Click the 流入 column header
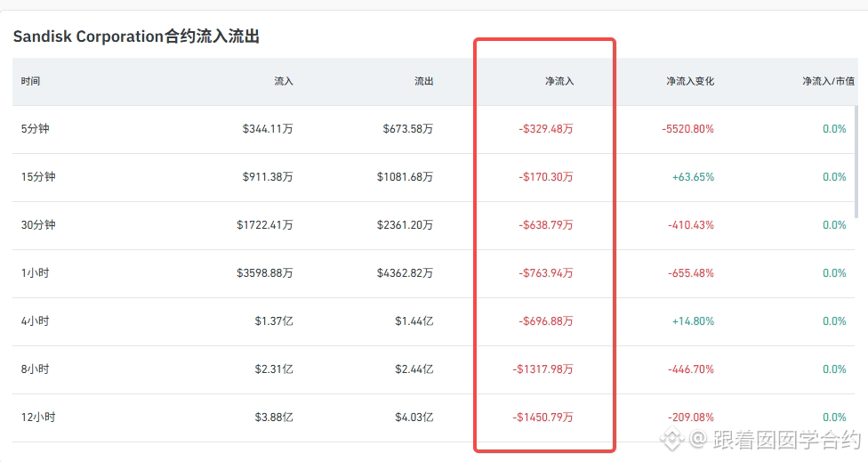Viewport: 868px width, 462px height. (284, 81)
